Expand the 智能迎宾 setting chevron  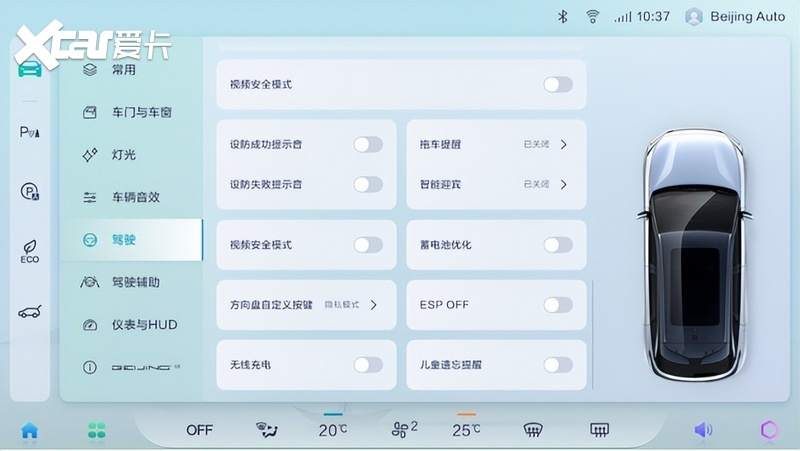564,184
